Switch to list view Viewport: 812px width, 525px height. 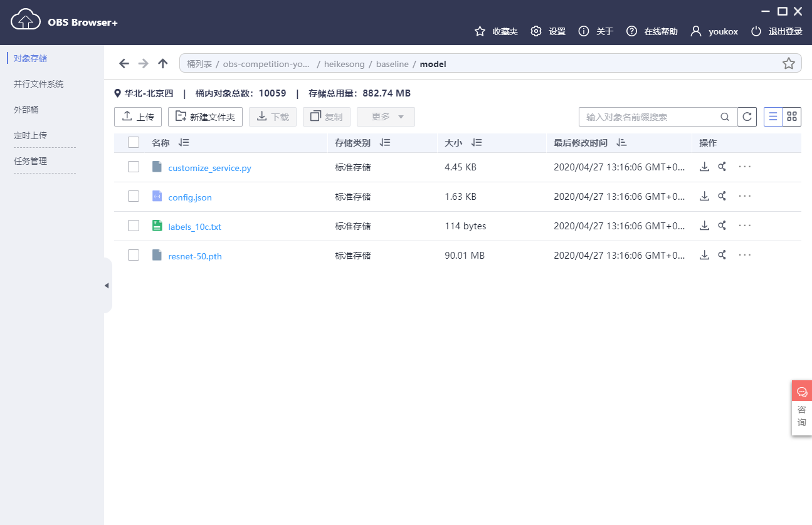coord(773,117)
